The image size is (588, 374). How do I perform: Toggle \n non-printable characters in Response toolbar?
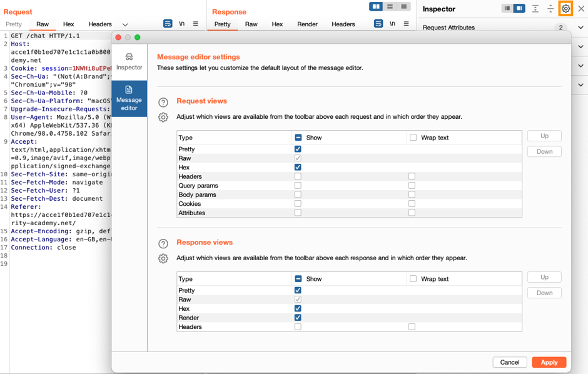tap(392, 24)
